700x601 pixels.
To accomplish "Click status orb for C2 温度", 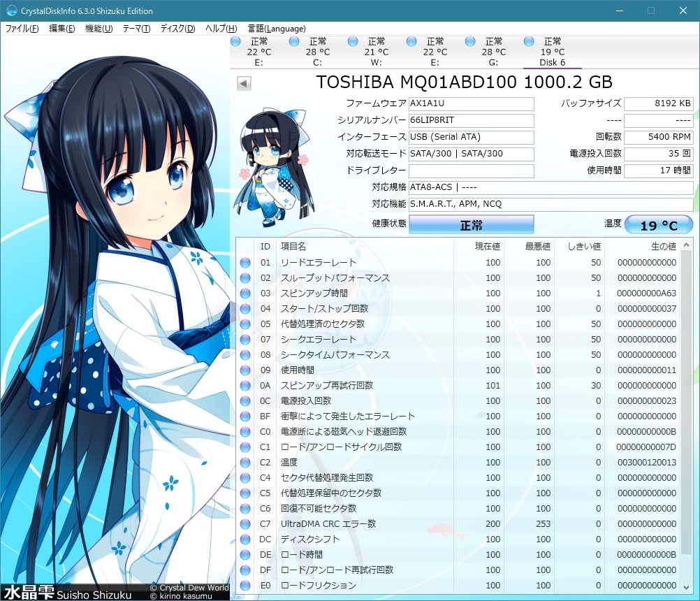I will [245, 463].
